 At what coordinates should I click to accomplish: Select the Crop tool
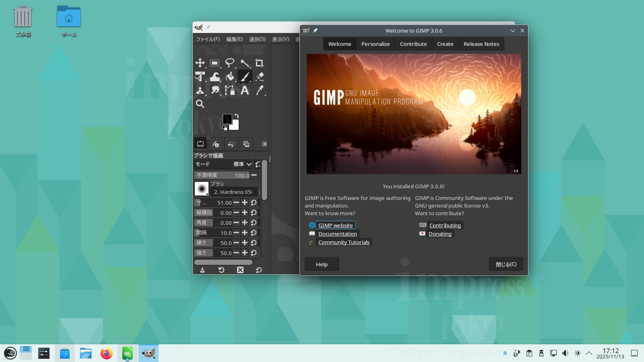tap(260, 63)
